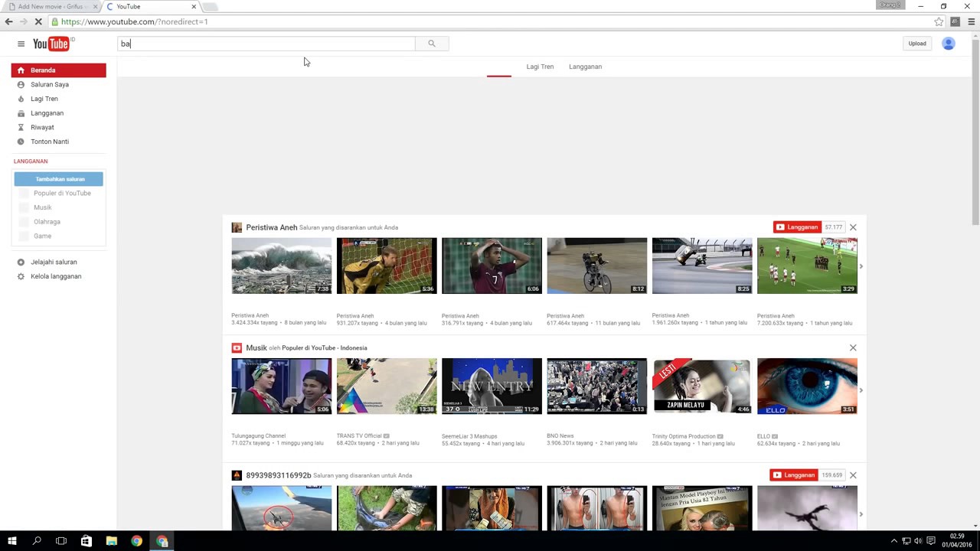Click the Tambahkan saluran button
The width and height of the screenshot is (980, 551).
(x=58, y=179)
